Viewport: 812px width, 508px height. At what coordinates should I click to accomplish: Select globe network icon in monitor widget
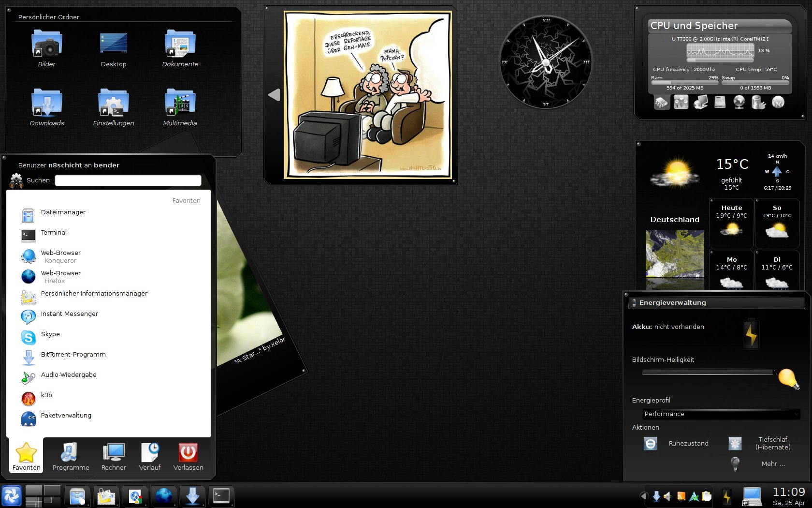coord(739,102)
